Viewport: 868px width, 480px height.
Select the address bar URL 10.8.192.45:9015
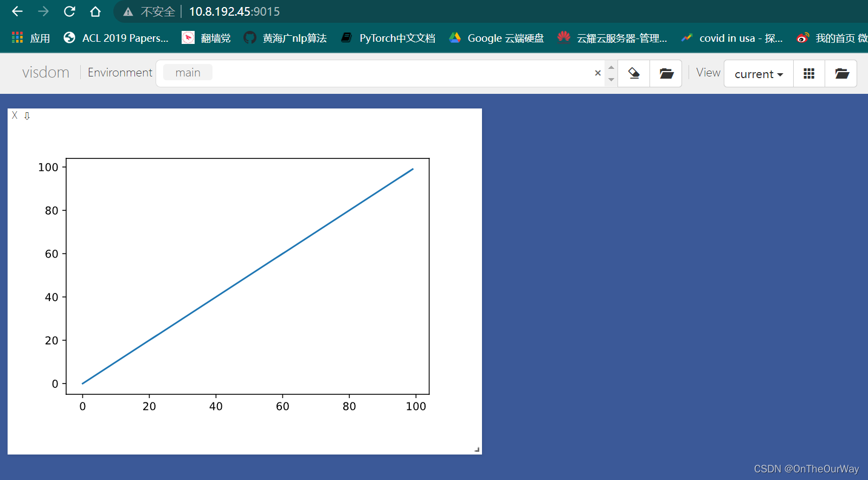pyautogui.click(x=234, y=11)
